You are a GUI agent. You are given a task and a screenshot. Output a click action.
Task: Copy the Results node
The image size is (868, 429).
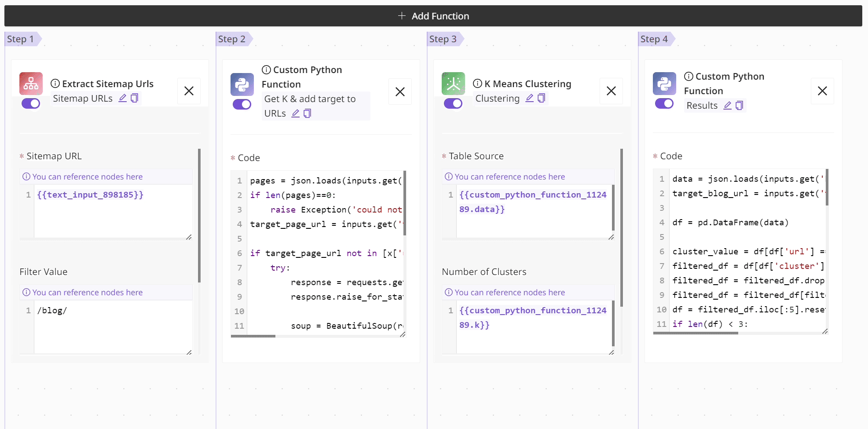coord(740,106)
